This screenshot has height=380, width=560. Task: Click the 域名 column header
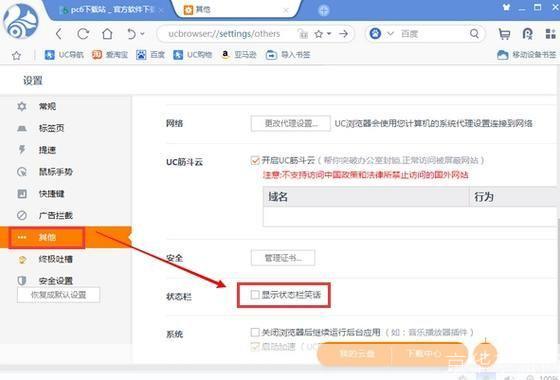coord(366,197)
